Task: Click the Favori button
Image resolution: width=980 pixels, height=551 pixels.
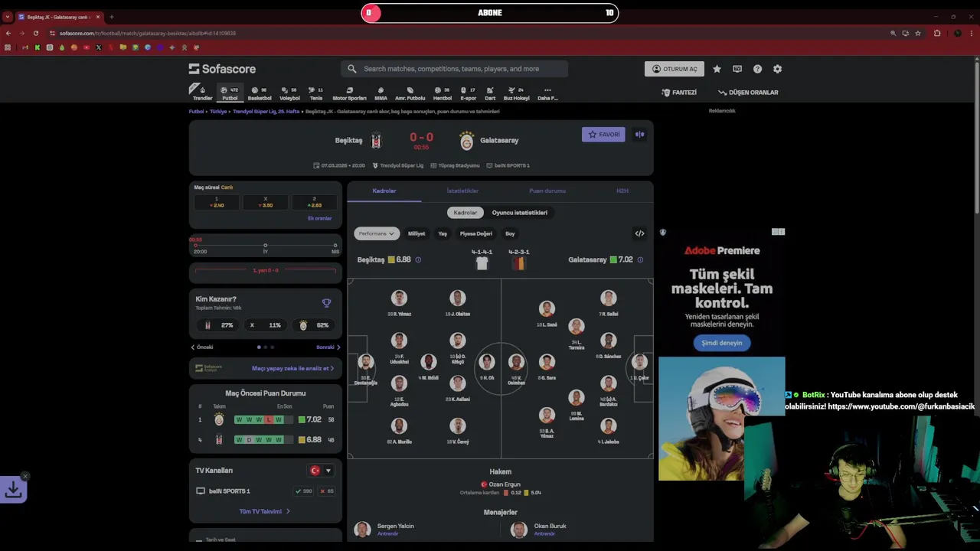Action: tap(603, 135)
